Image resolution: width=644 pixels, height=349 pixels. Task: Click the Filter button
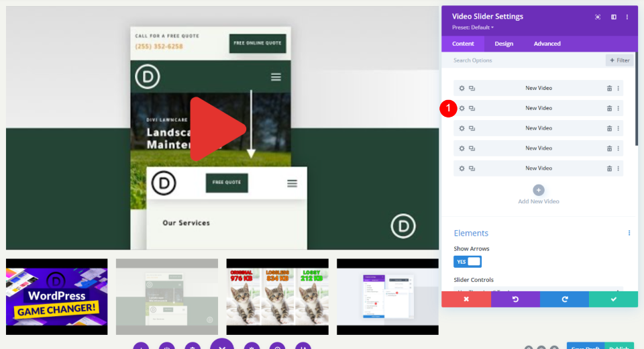point(620,60)
